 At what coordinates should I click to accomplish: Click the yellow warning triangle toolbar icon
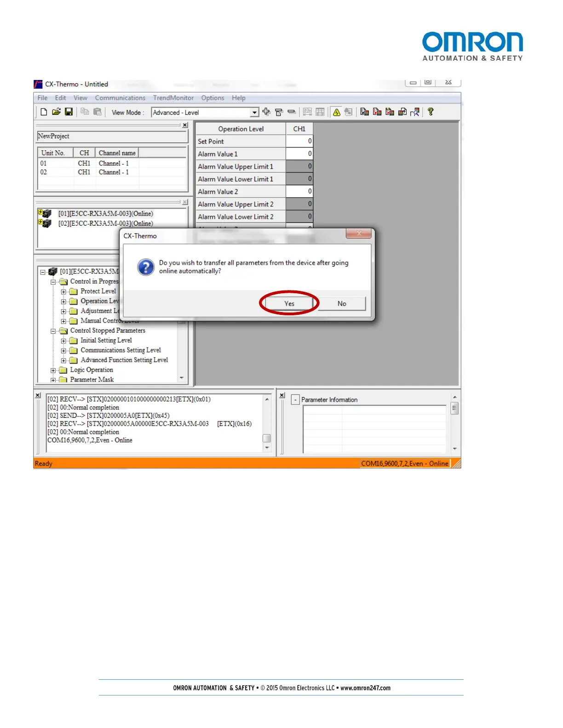click(x=336, y=112)
